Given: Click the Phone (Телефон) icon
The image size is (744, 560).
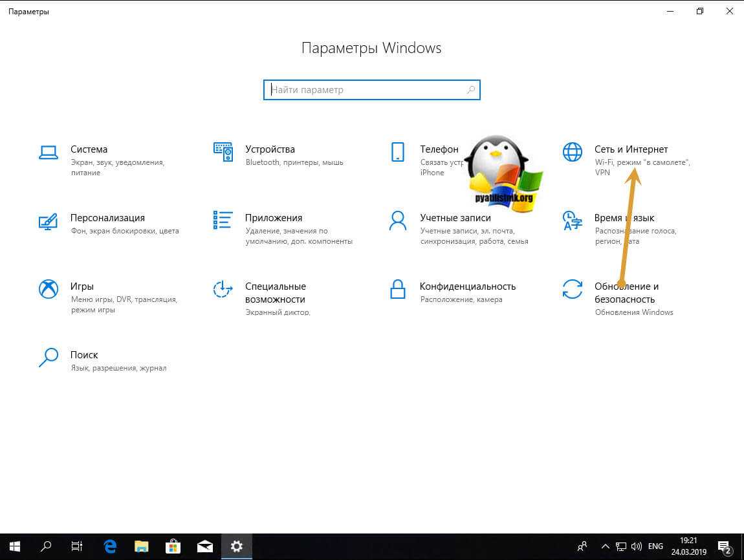Looking at the screenshot, I should tap(397, 152).
